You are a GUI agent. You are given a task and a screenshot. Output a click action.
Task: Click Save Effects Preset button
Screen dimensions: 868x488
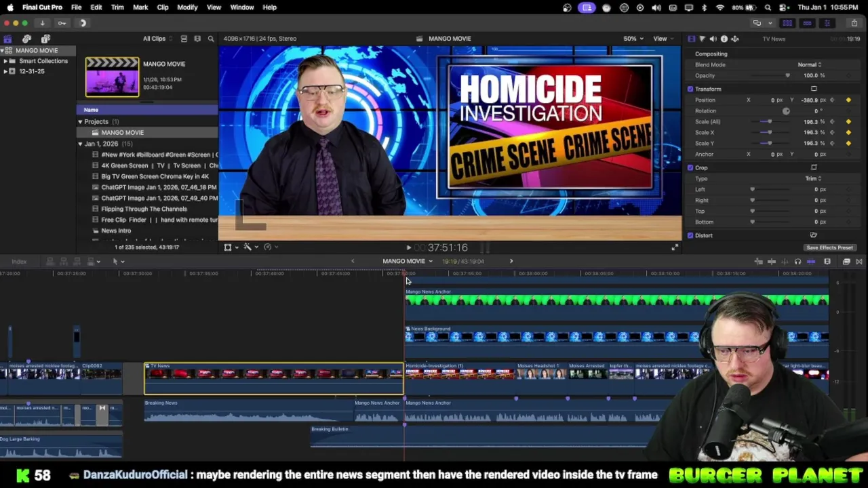[829, 248]
